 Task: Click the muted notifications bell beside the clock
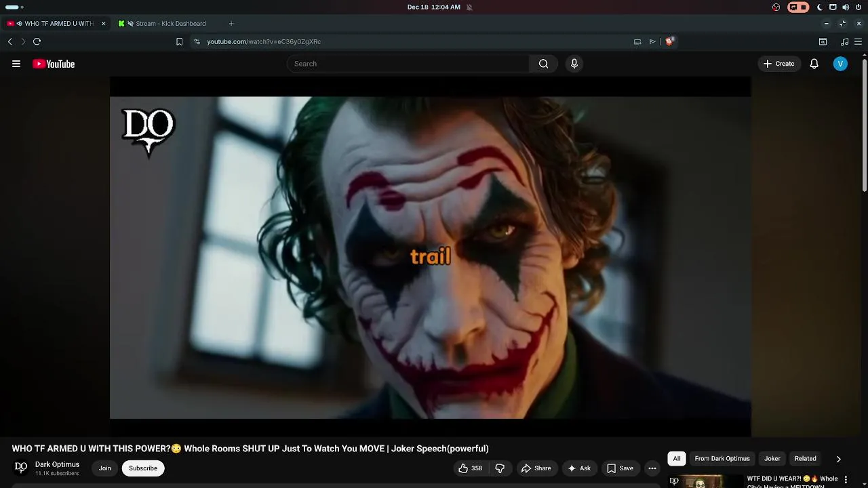[x=469, y=7]
